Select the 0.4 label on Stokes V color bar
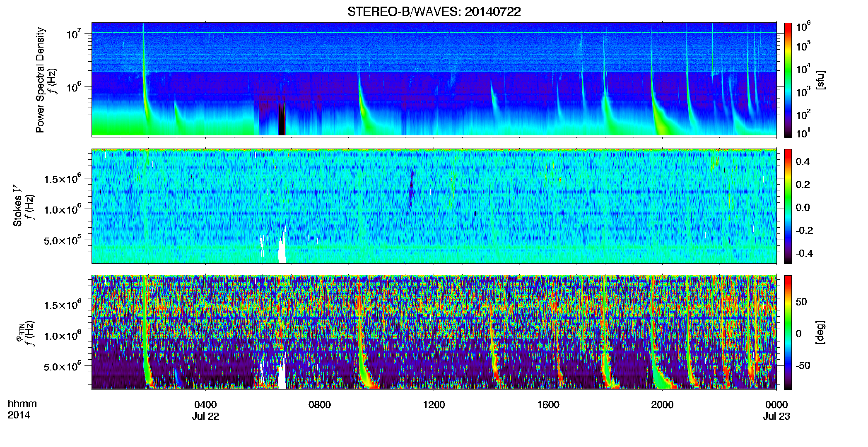 pyautogui.click(x=803, y=162)
